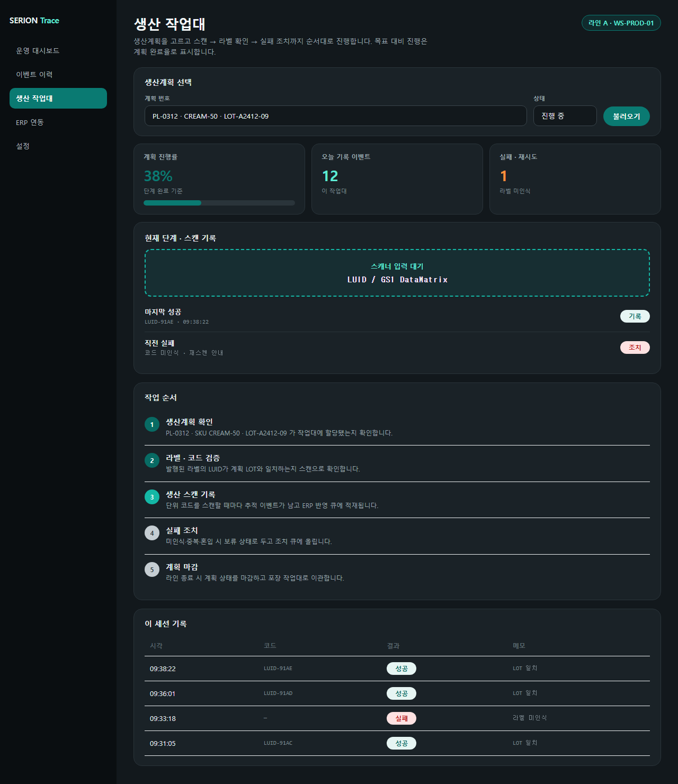The height and width of the screenshot is (784, 678).
Task: Click the 이 세션 기록 section title
Action: 165,623
